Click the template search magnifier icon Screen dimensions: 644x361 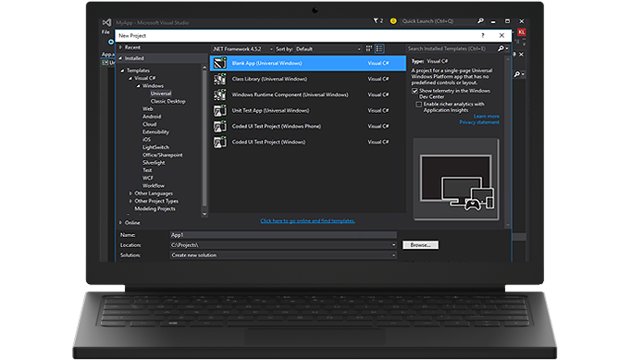pos(501,48)
